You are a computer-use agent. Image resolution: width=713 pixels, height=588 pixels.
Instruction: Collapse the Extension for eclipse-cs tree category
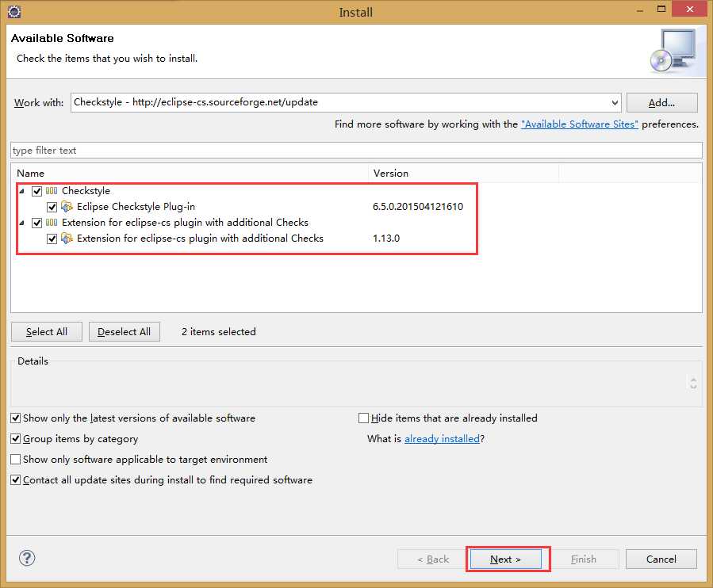click(21, 223)
